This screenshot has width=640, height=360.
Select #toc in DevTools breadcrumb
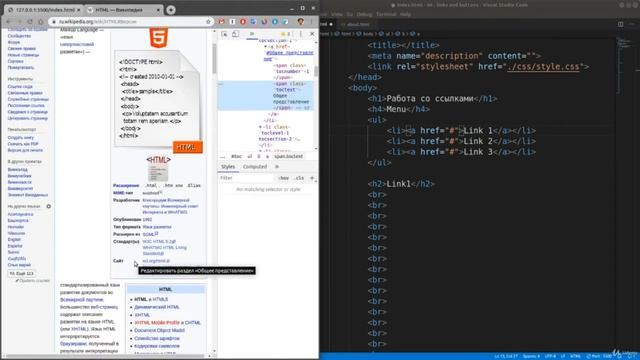(x=236, y=156)
